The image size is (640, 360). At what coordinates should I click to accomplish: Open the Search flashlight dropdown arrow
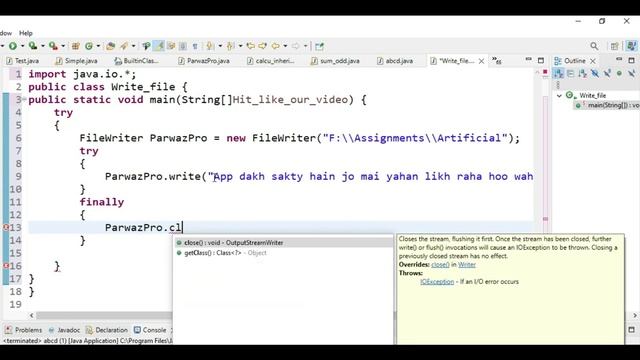133,46
